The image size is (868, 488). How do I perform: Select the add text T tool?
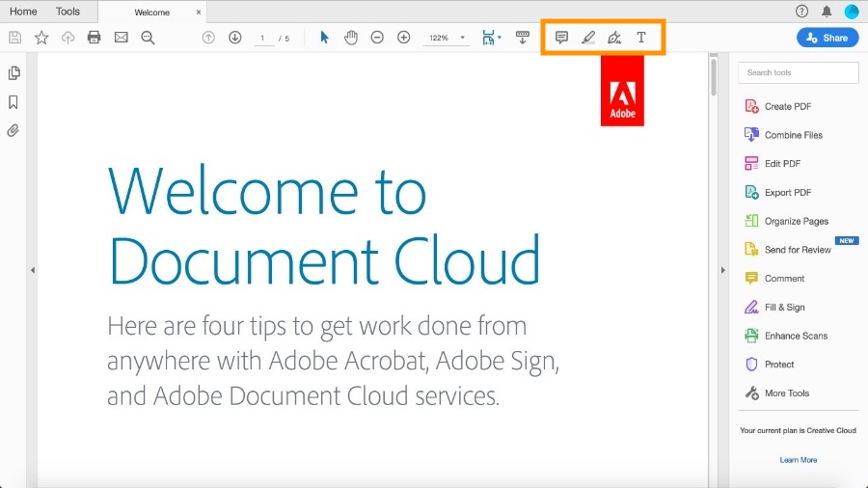coord(641,38)
